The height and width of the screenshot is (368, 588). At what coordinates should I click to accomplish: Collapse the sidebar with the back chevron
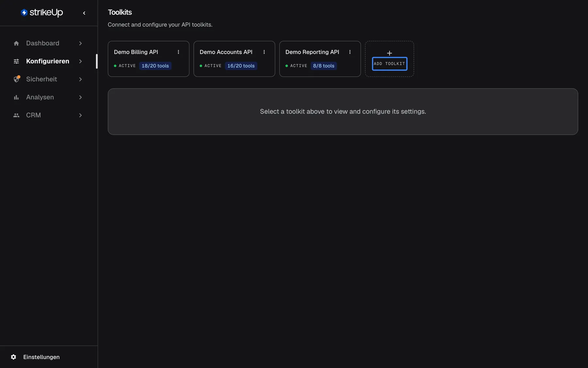tap(84, 13)
